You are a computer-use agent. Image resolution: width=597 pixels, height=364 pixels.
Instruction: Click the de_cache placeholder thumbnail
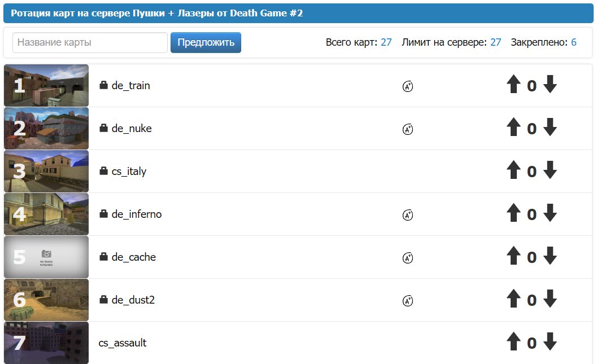pyautogui.click(x=46, y=257)
